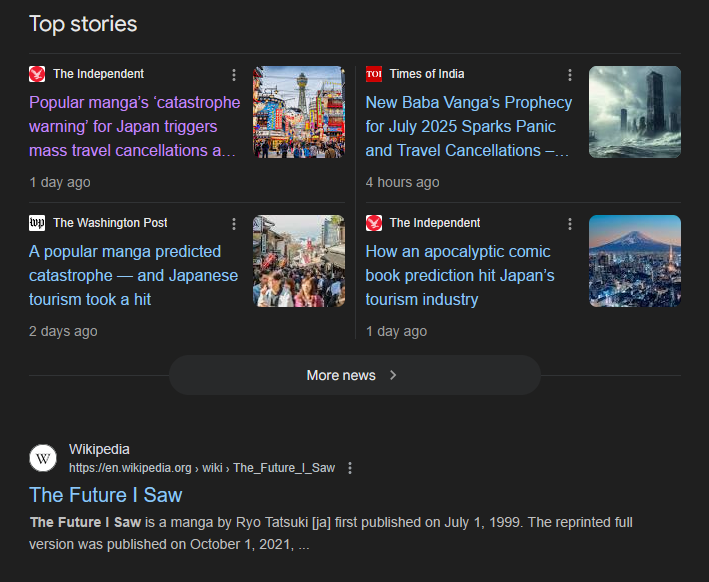The height and width of the screenshot is (582, 709).
Task: Open 'The Future I Saw' Wikipedia result
Action: coord(105,495)
